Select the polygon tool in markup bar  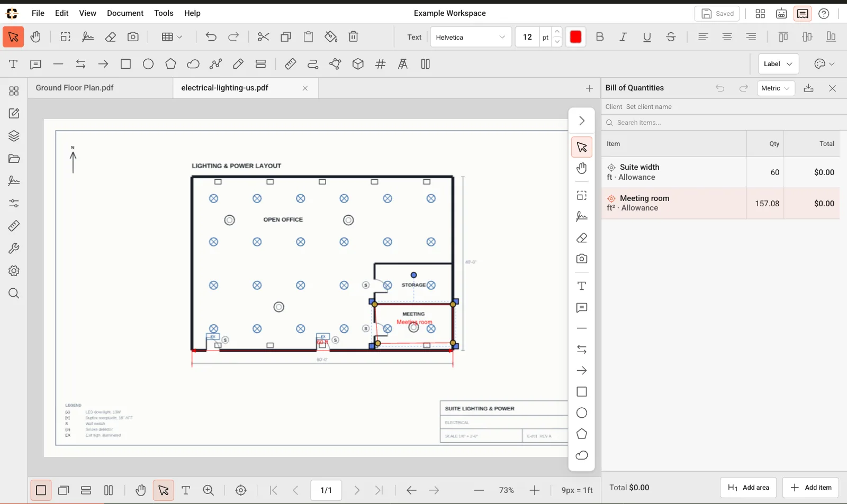170,64
